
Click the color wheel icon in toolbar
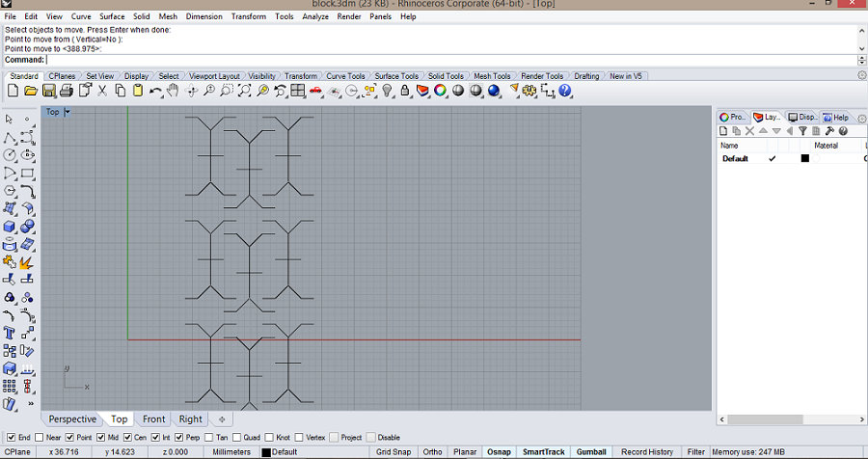[x=440, y=91]
